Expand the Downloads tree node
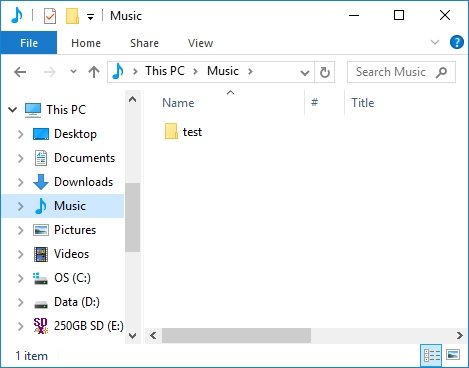This screenshot has height=368, width=469. pos(20,182)
